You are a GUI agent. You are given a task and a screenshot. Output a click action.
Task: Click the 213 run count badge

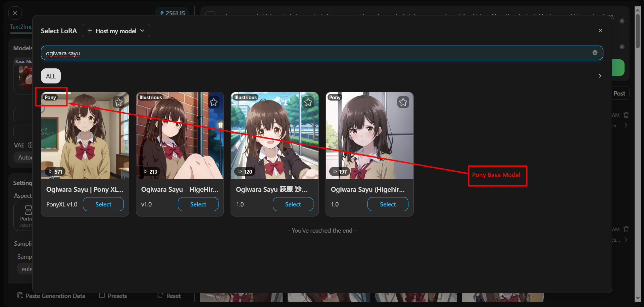pos(150,172)
